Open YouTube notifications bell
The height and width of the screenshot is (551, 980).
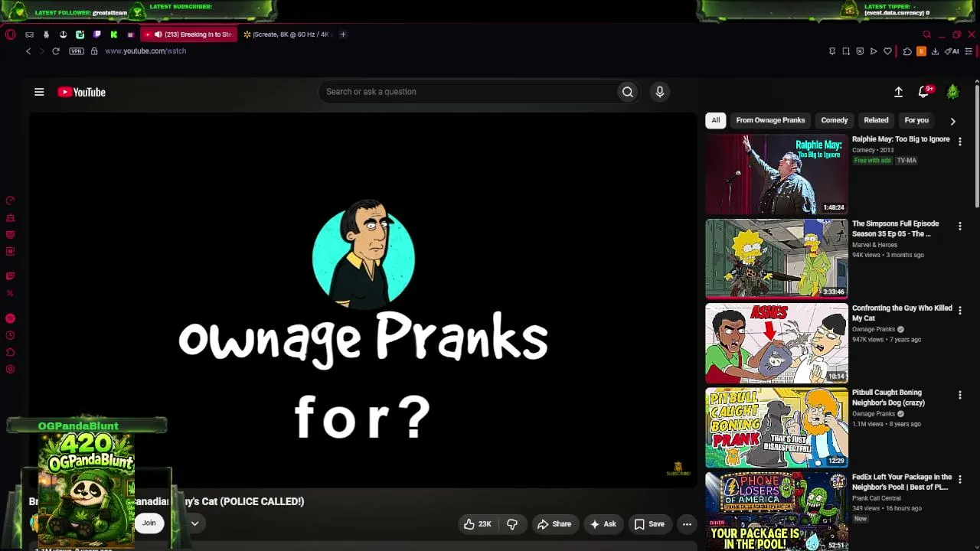[924, 92]
